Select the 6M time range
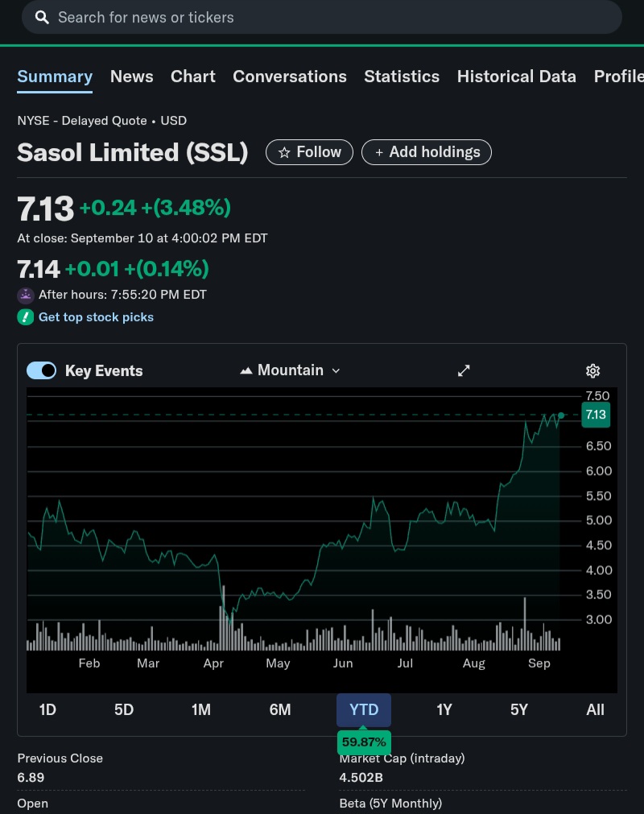 [280, 709]
